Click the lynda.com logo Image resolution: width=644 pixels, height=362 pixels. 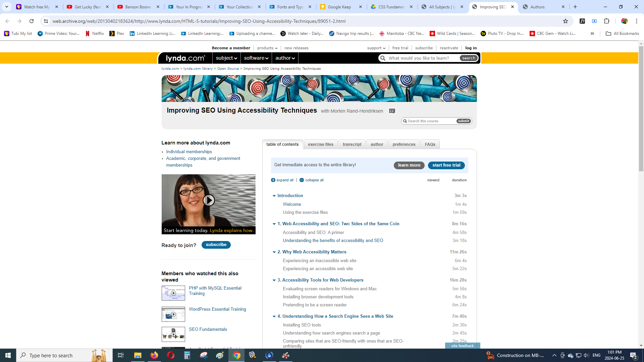point(185,58)
